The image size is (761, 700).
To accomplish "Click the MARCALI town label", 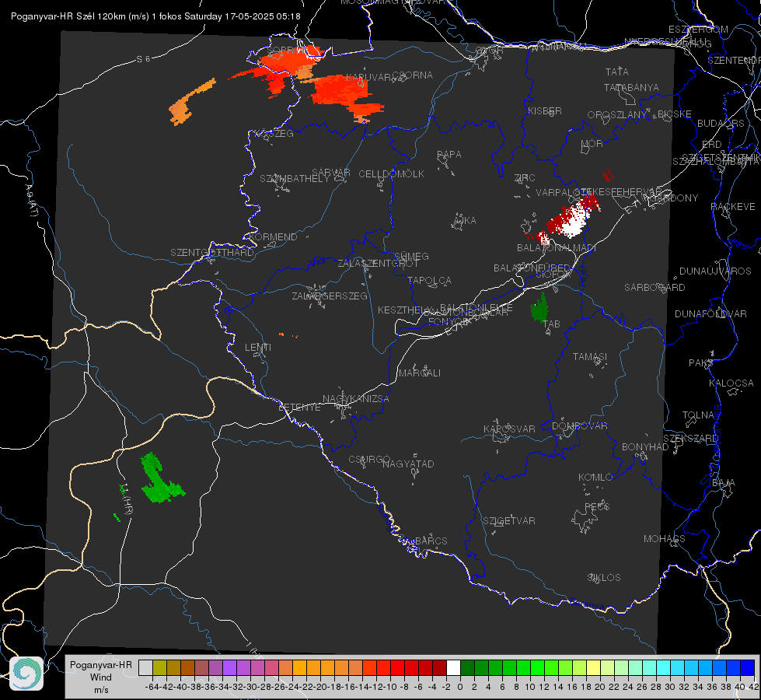I will pyautogui.click(x=420, y=373).
